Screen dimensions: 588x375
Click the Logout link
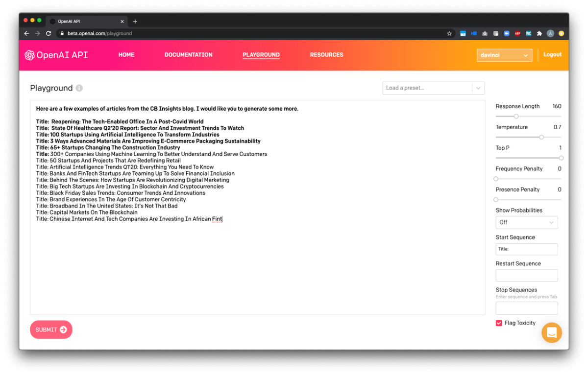552,55
